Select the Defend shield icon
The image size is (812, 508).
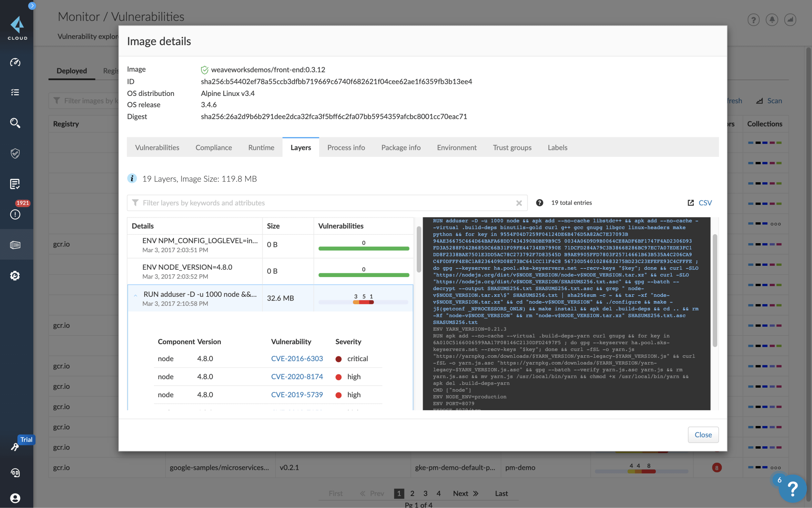point(15,153)
